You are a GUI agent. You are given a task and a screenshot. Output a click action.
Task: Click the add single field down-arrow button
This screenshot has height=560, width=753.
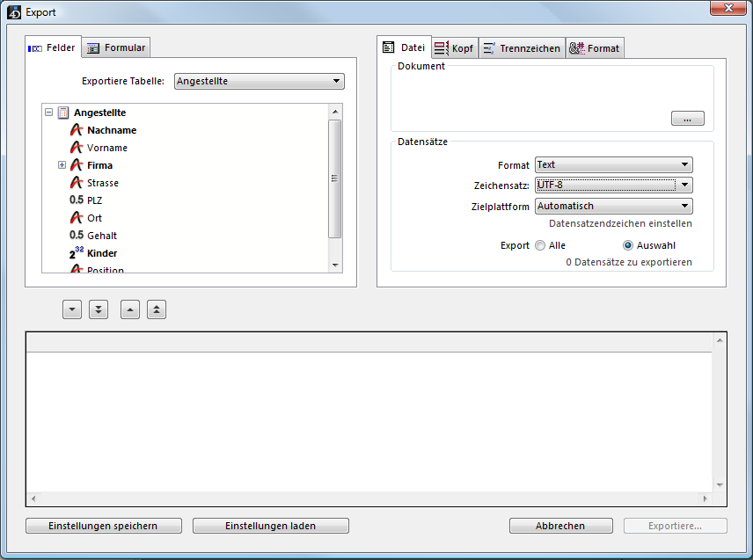point(72,309)
